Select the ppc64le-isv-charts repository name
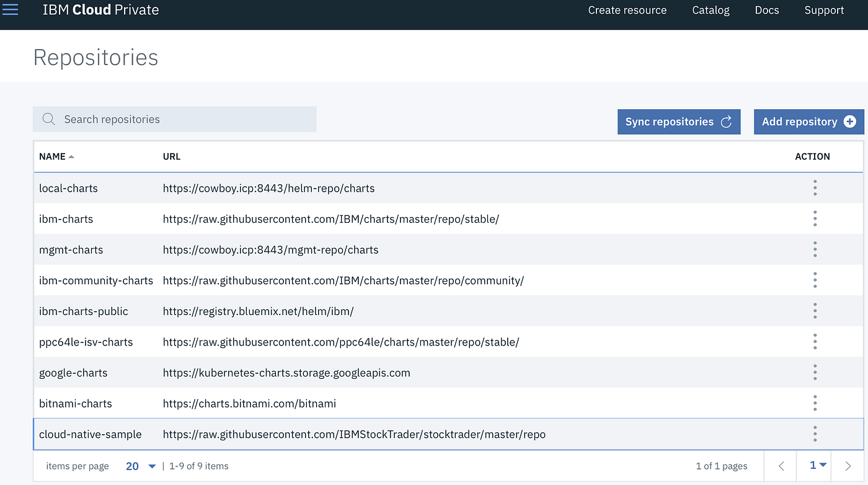This screenshot has height=485, width=868. tap(86, 342)
